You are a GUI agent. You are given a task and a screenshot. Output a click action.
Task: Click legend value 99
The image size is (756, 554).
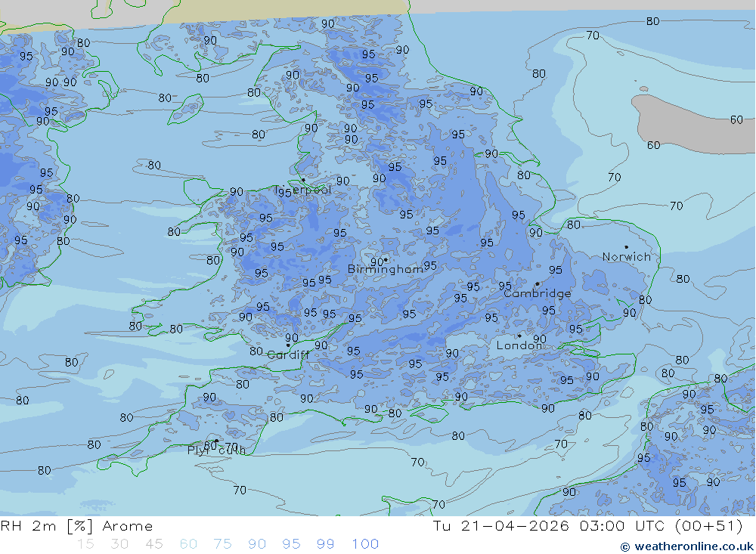(325, 544)
